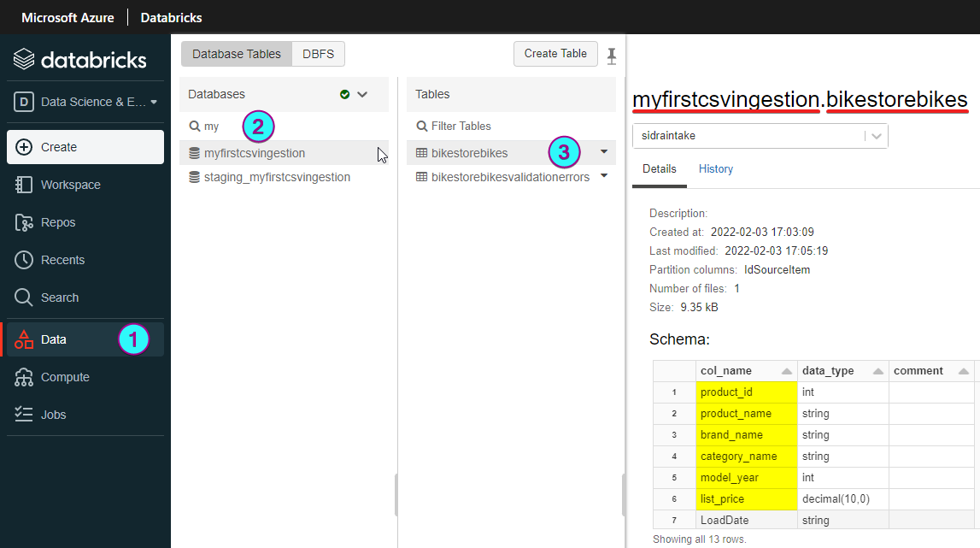Screen dimensions: 980x548
Task: Click the LoadDate cell in schema
Action: click(x=746, y=520)
